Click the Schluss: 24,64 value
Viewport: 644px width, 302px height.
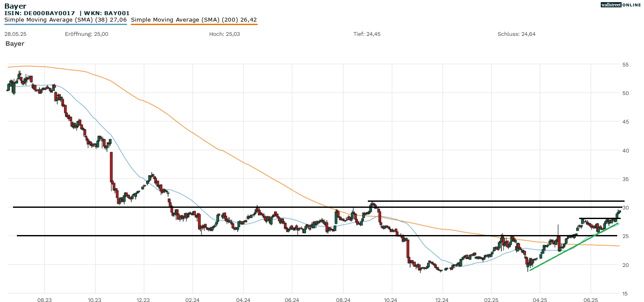516,34
